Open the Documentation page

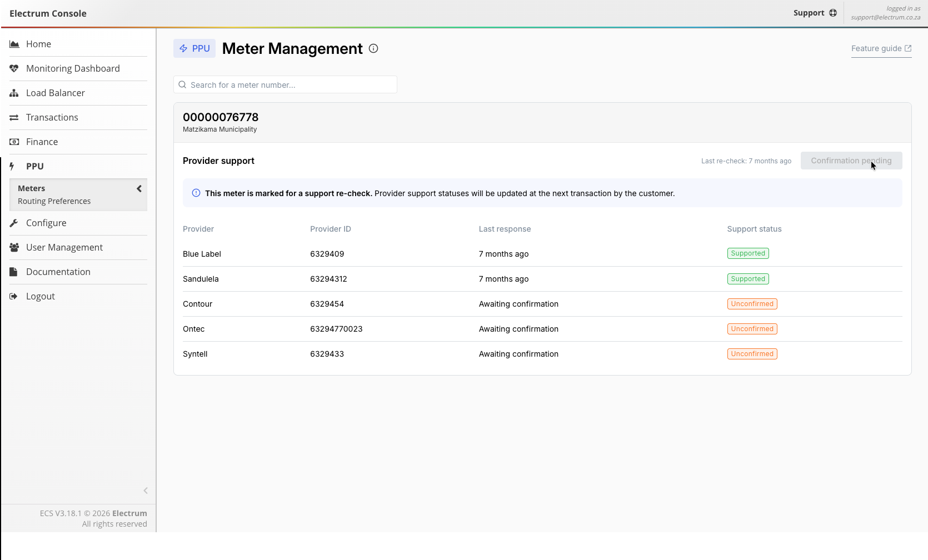[x=58, y=272]
